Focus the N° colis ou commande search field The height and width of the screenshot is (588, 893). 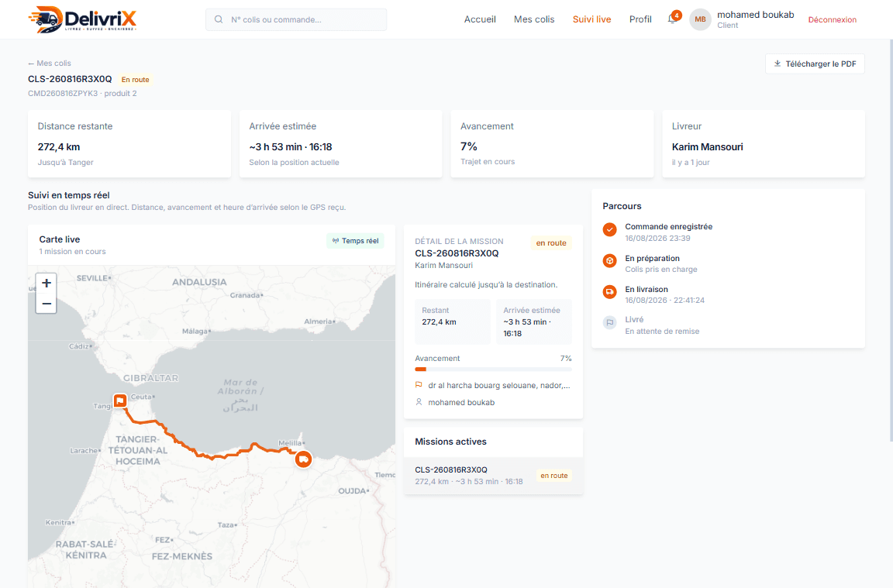coord(296,19)
